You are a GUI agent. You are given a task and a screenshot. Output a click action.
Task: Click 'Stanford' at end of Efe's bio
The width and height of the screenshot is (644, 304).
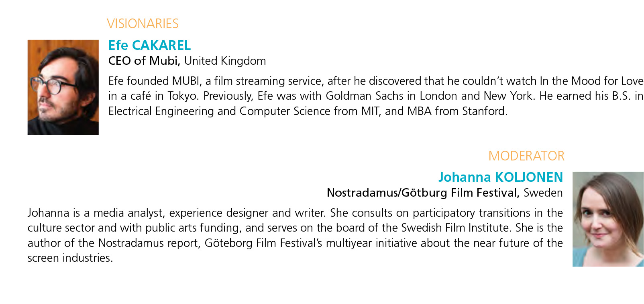point(485,111)
